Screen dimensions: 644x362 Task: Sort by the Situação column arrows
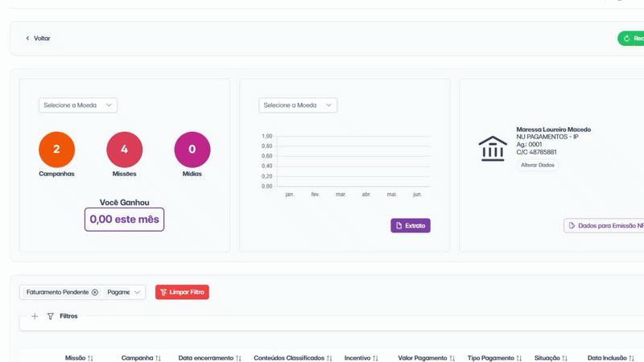click(565, 358)
